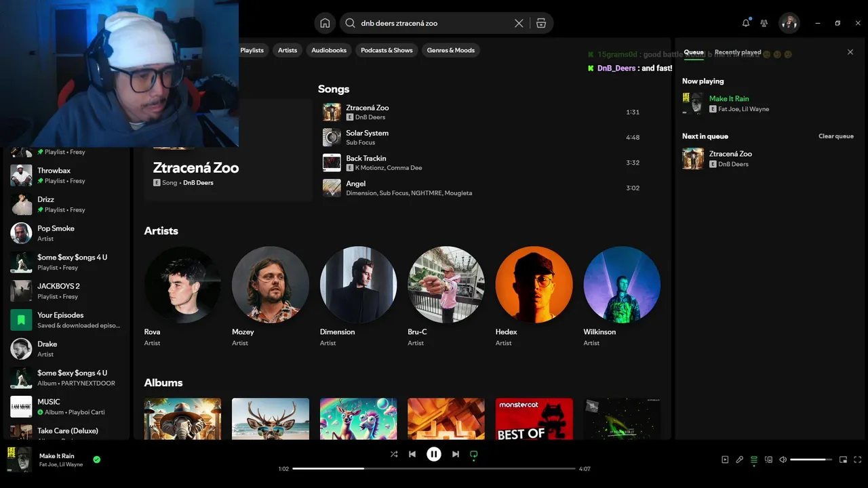This screenshot has height=488, width=868.
Task: Connect to a device icon
Action: click(x=768, y=460)
